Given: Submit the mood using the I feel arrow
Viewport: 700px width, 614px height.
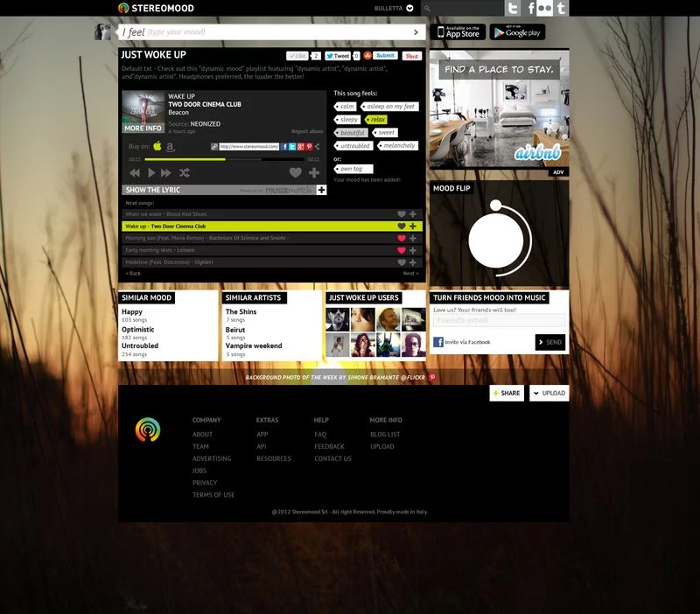Looking at the screenshot, I should [416, 32].
